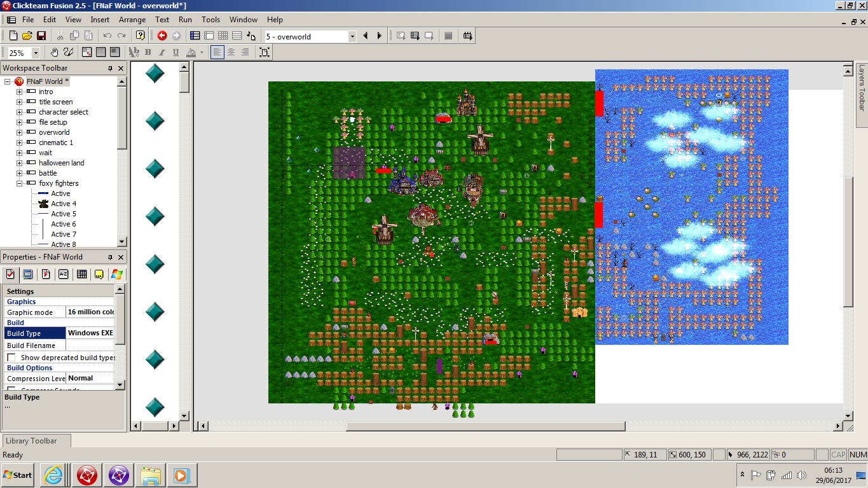Screen dimensions: 868x488
Task: Close the Properties panel
Action: (x=121, y=257)
